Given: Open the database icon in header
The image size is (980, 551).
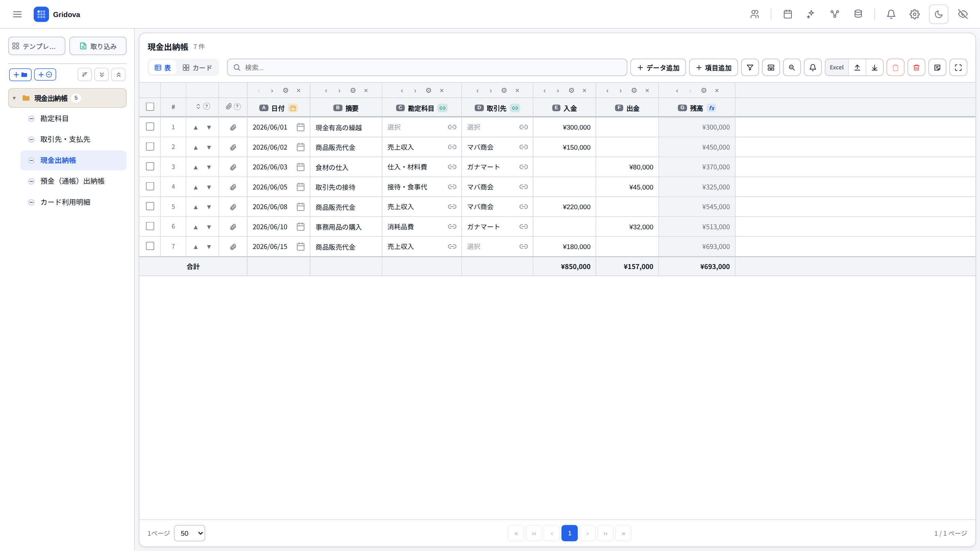Looking at the screenshot, I should (858, 14).
